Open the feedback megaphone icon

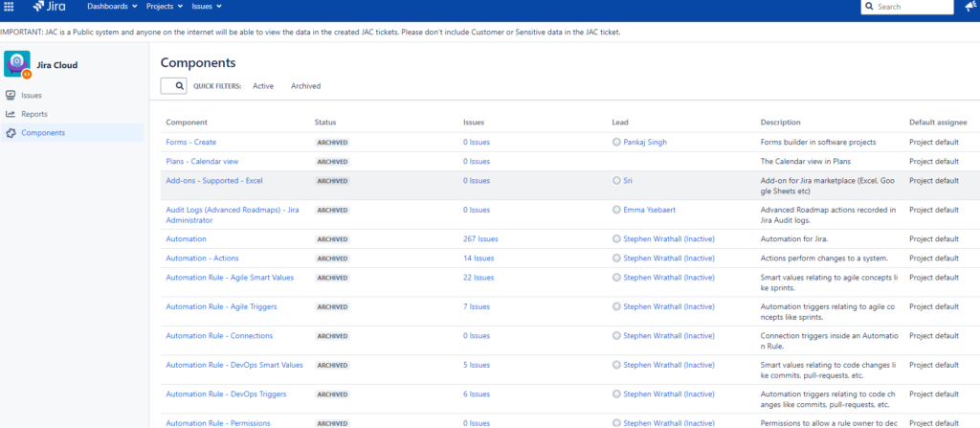[x=970, y=7]
